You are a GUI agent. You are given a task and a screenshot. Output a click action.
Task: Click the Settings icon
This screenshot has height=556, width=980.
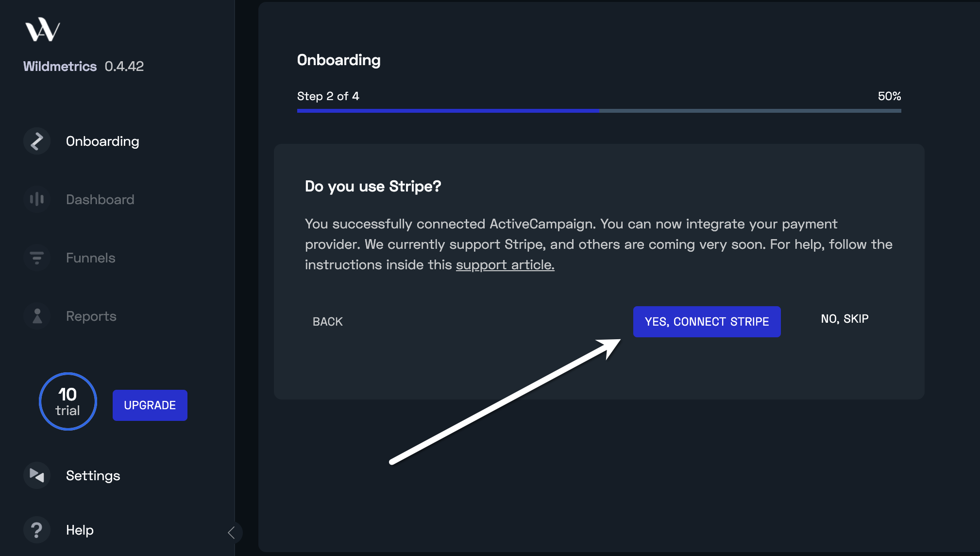(37, 475)
